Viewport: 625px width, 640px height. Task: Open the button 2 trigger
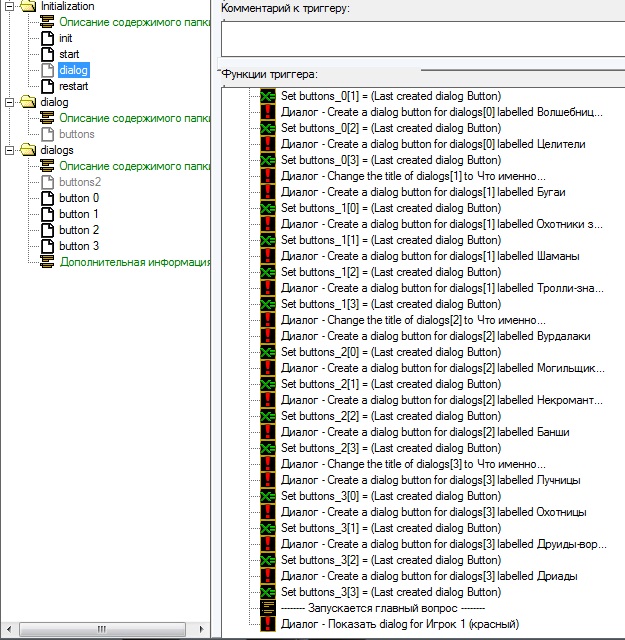pyautogui.click(x=79, y=230)
